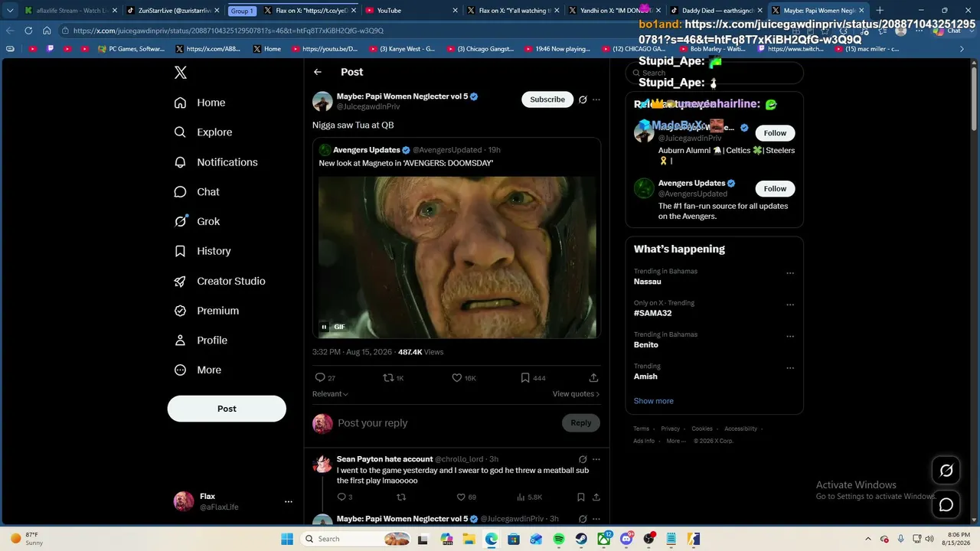The image size is (980, 551).
Task: Open options for Nassau trend
Action: point(790,273)
